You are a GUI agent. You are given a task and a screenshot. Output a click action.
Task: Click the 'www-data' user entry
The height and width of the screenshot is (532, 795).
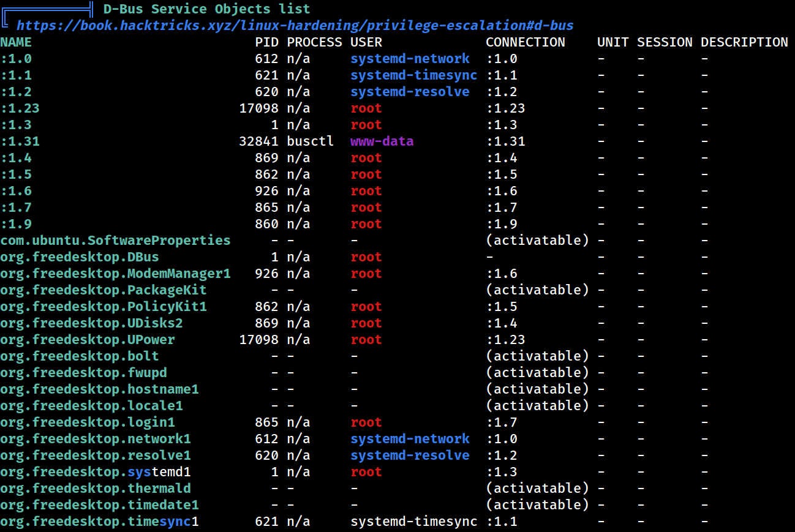pyautogui.click(x=382, y=141)
